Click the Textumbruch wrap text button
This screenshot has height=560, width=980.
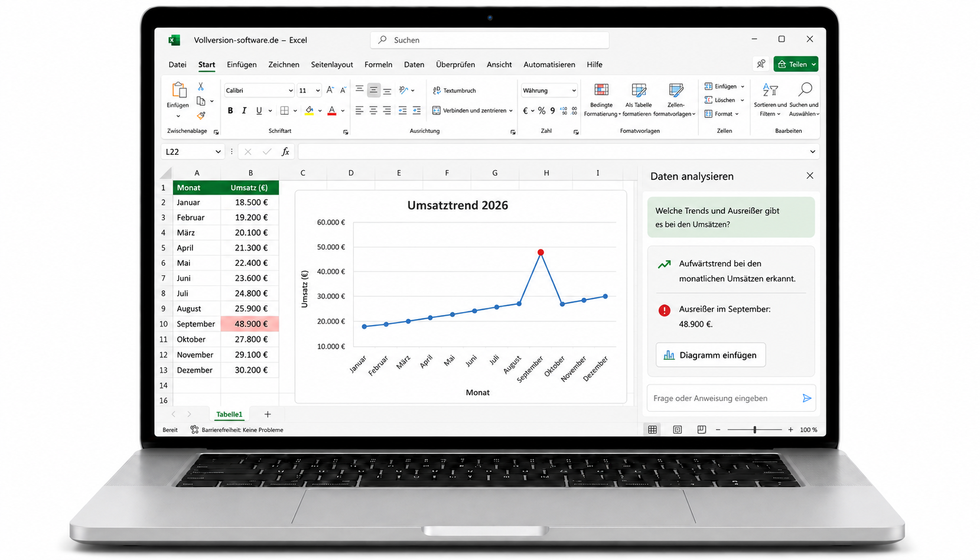coord(454,90)
